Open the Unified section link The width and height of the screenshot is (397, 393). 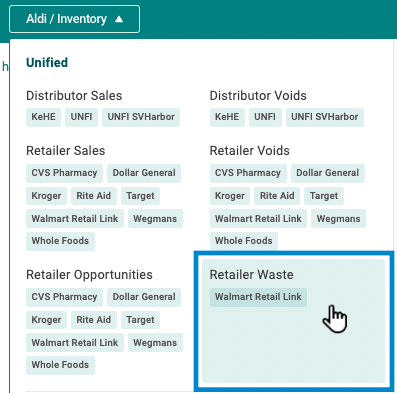[47, 62]
